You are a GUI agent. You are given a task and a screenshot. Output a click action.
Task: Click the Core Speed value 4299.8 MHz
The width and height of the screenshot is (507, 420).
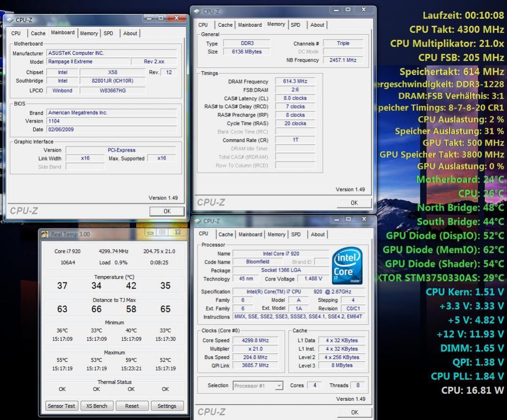tap(255, 340)
